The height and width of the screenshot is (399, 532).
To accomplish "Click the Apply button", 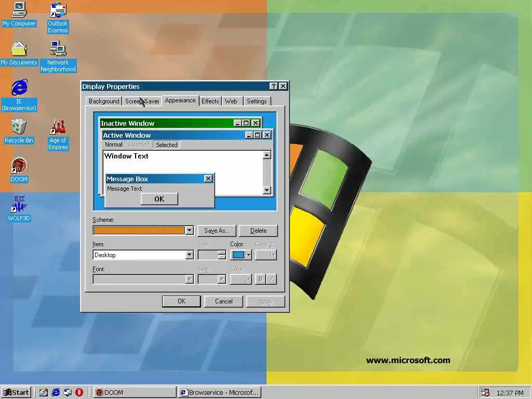I will (x=265, y=301).
